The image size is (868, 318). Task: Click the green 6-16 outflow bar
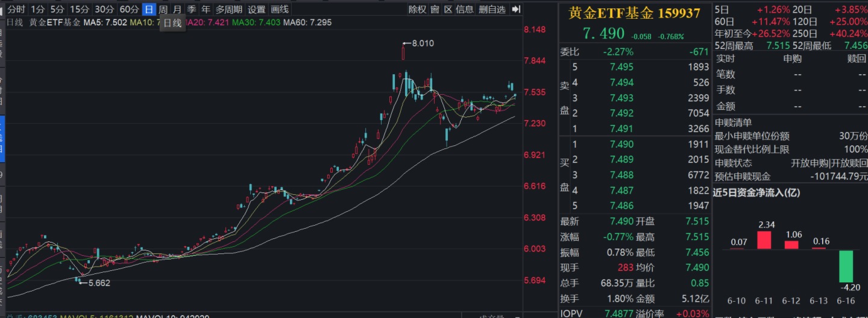pos(846,266)
